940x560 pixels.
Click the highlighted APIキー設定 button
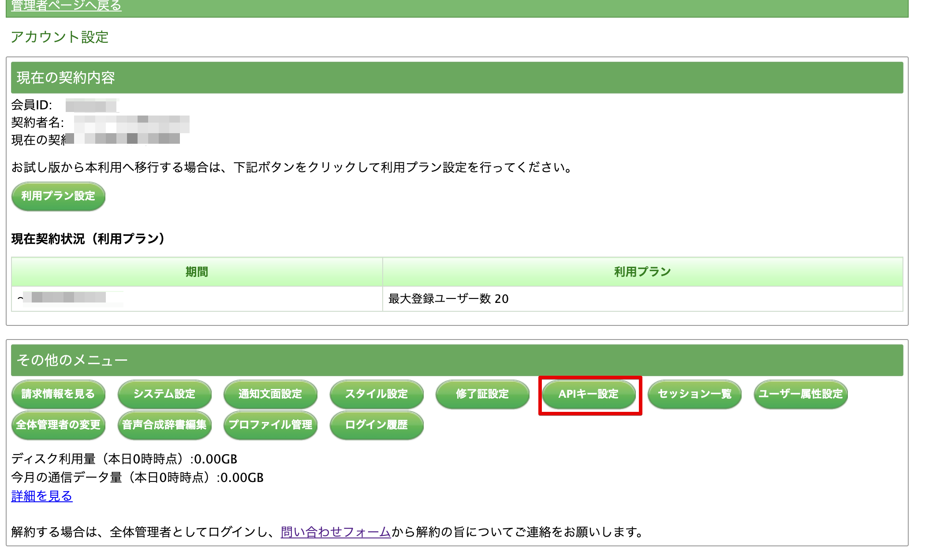point(589,394)
